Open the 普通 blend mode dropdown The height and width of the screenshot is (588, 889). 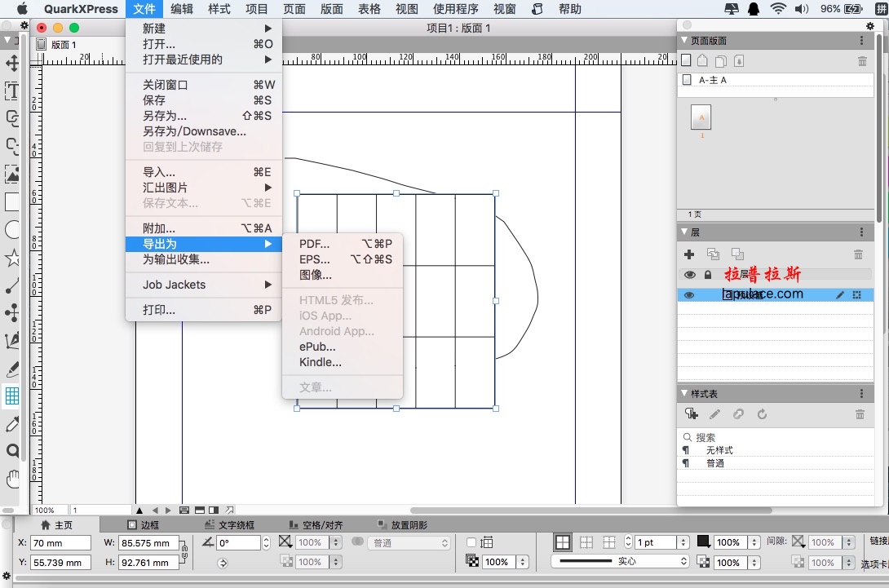pos(410,542)
